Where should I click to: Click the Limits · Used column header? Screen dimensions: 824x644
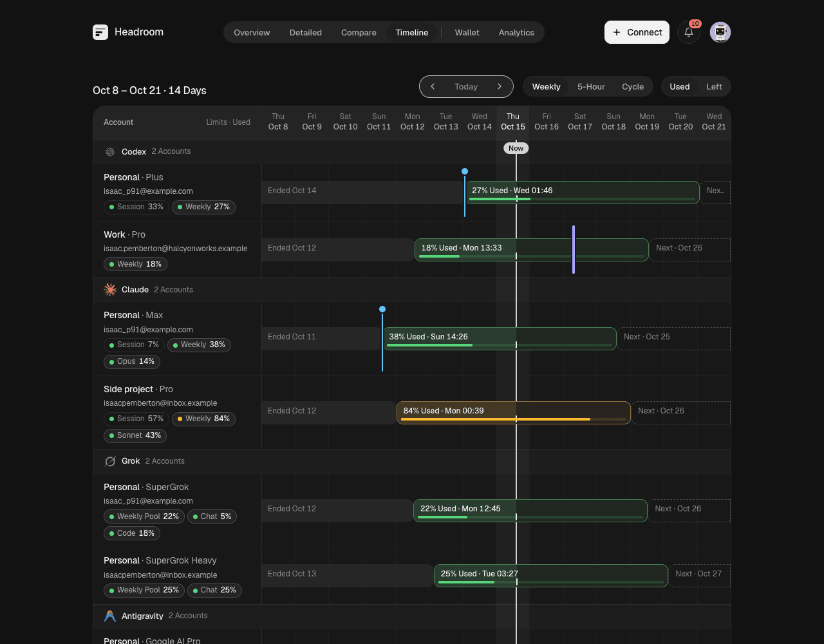[x=229, y=122]
